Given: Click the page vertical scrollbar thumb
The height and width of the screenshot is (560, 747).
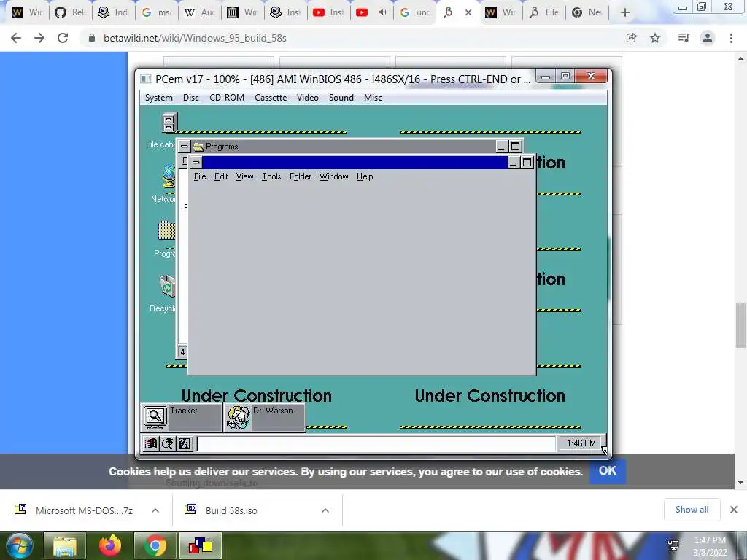Looking at the screenshot, I should pos(740,325).
